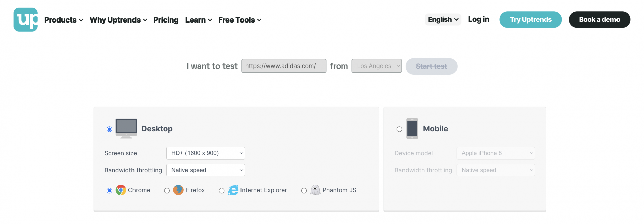Select the Mobile testing radio button
This screenshot has width=644, height=224.
click(399, 129)
